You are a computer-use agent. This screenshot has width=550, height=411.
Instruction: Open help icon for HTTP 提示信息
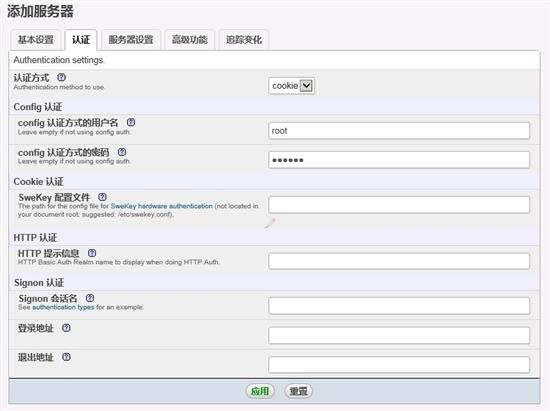tap(92, 253)
